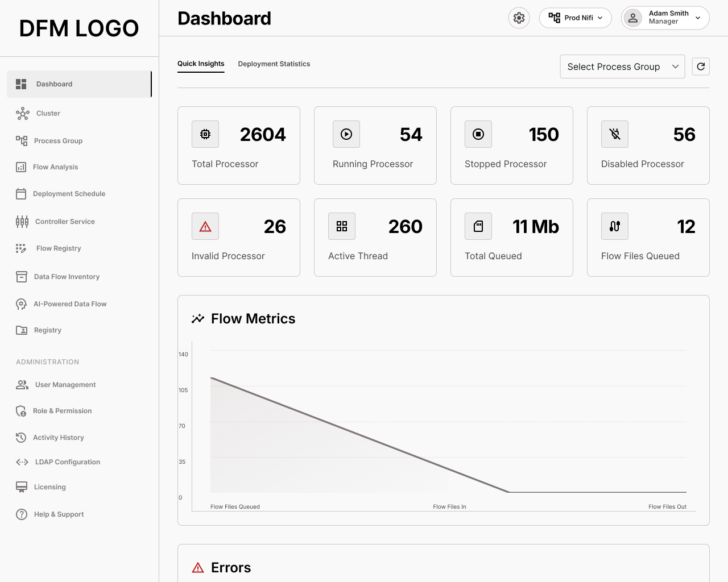Click the User Management people icon

[22, 385]
